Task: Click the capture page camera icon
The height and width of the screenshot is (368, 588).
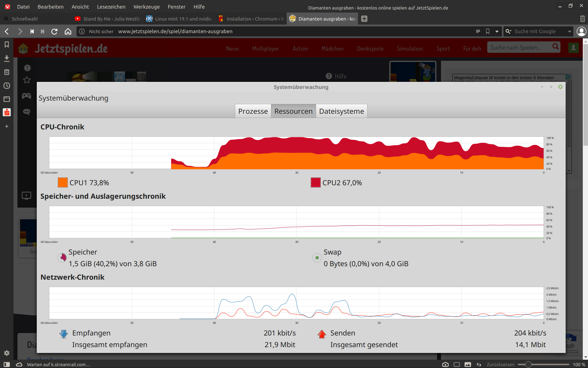Action: [x=445, y=364]
